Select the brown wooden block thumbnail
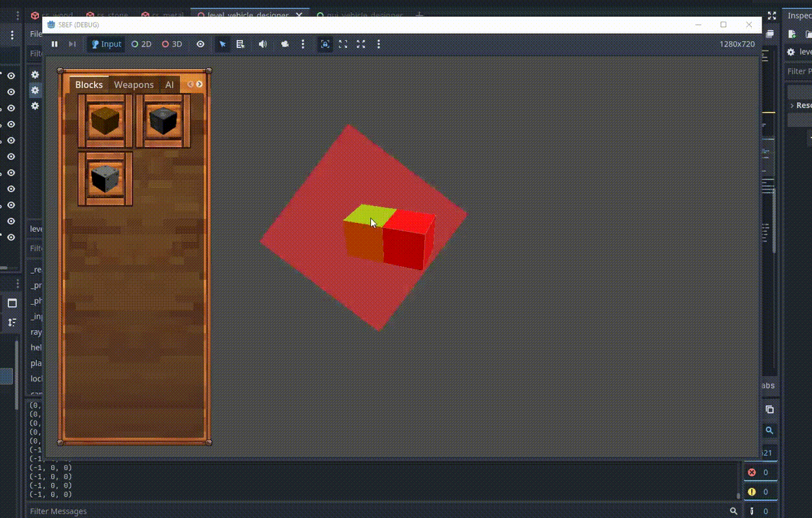The image size is (812, 518). point(105,121)
